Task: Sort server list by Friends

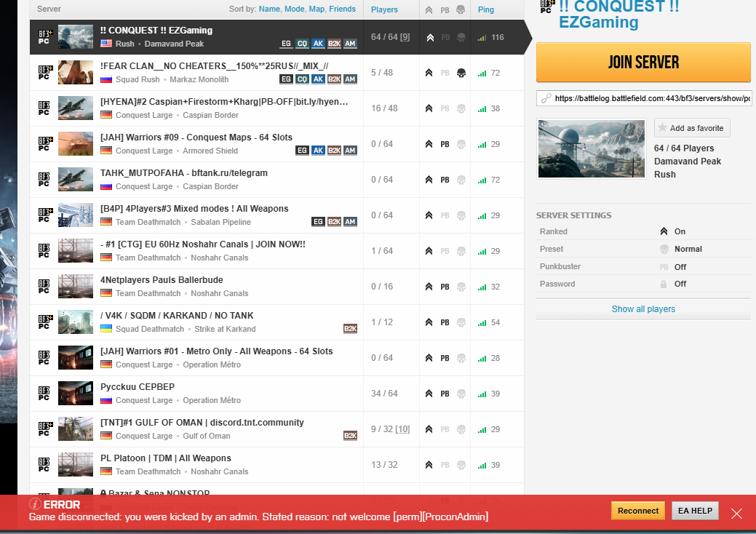Action: point(342,9)
